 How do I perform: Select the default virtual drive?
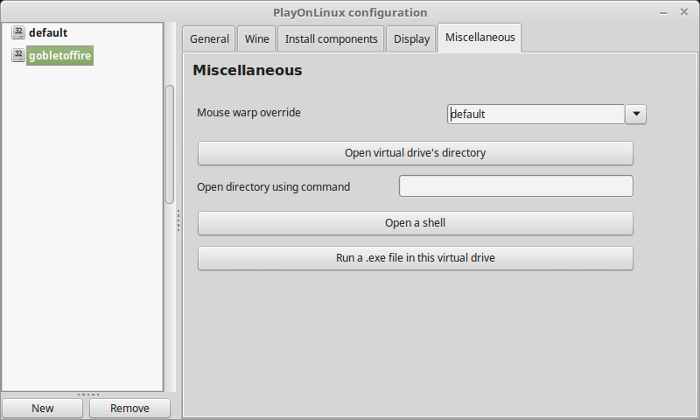[x=48, y=33]
